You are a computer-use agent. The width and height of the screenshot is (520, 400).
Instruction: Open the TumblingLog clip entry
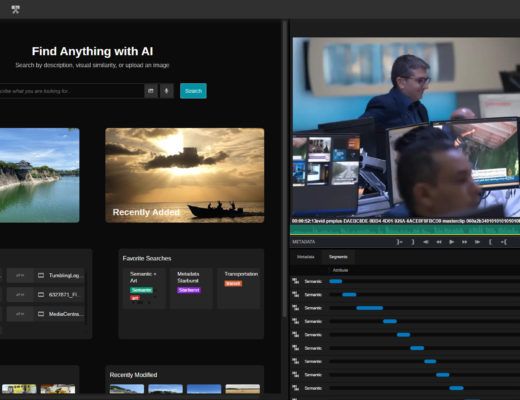tap(46, 275)
